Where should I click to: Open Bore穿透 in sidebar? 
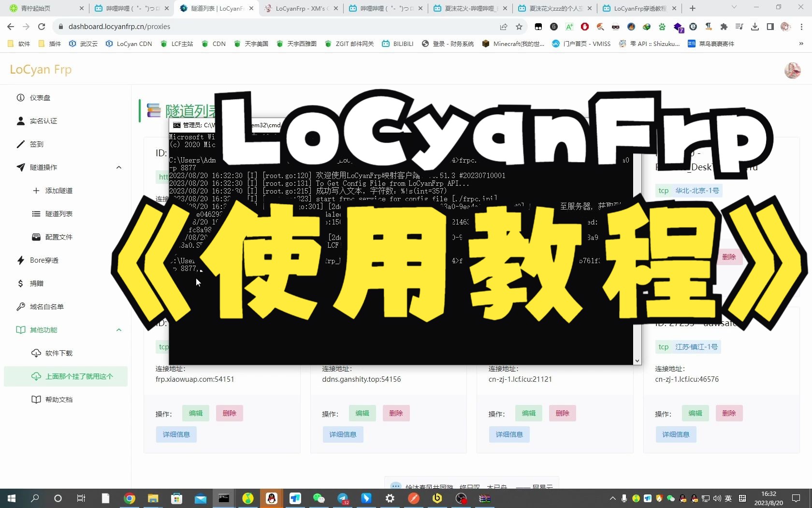44,260
